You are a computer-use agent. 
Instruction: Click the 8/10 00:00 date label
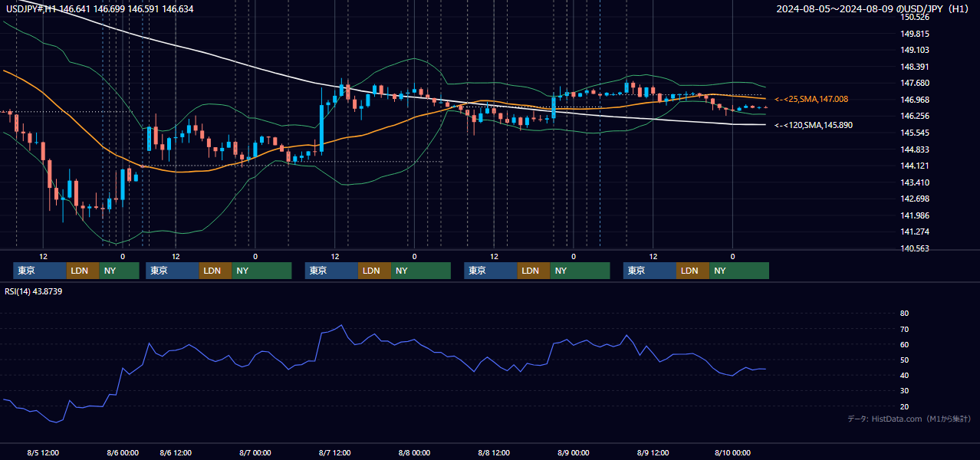[x=732, y=452]
